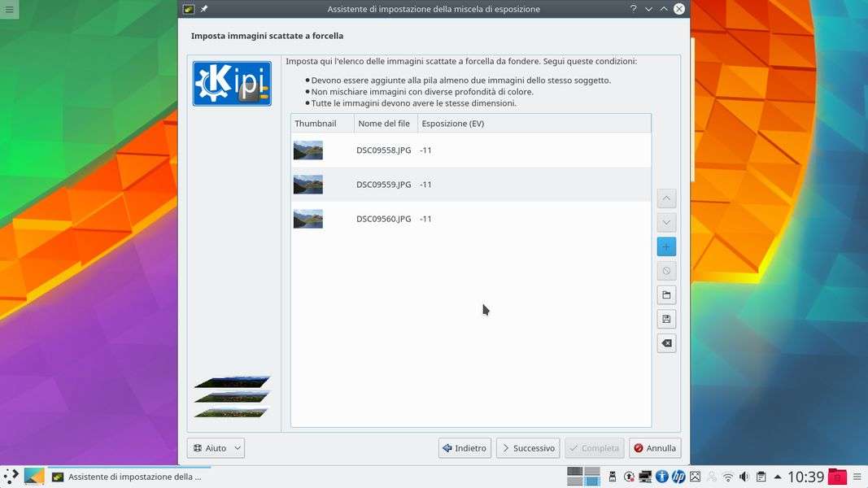Click the picture frame tray icon
868x488 pixels.
(x=695, y=477)
